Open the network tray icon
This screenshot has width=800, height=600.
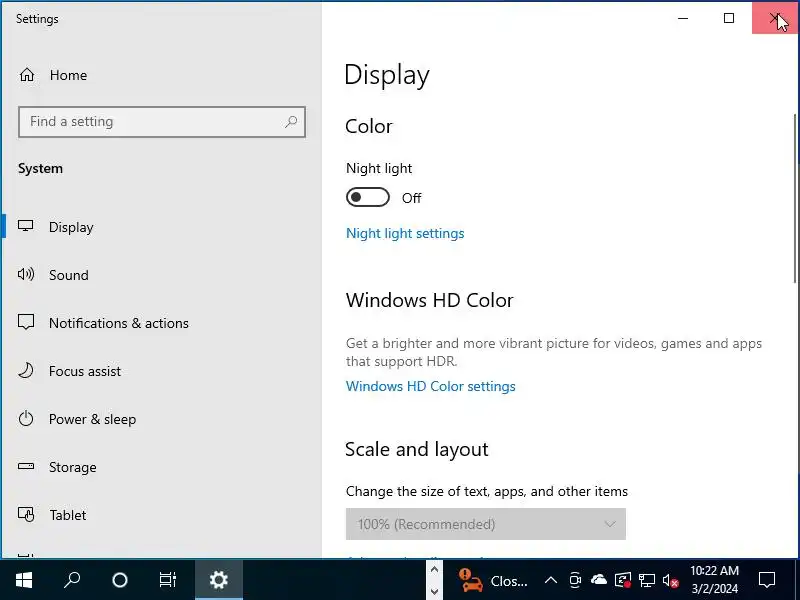647,580
